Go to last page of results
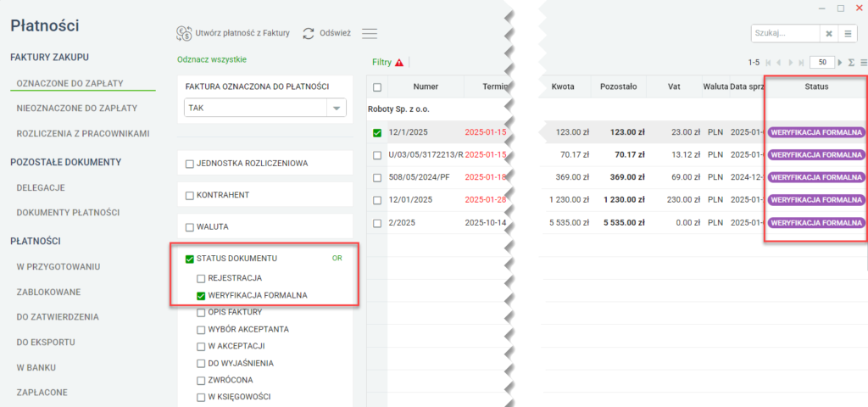Screen dimensions: 868x407 click(801, 63)
